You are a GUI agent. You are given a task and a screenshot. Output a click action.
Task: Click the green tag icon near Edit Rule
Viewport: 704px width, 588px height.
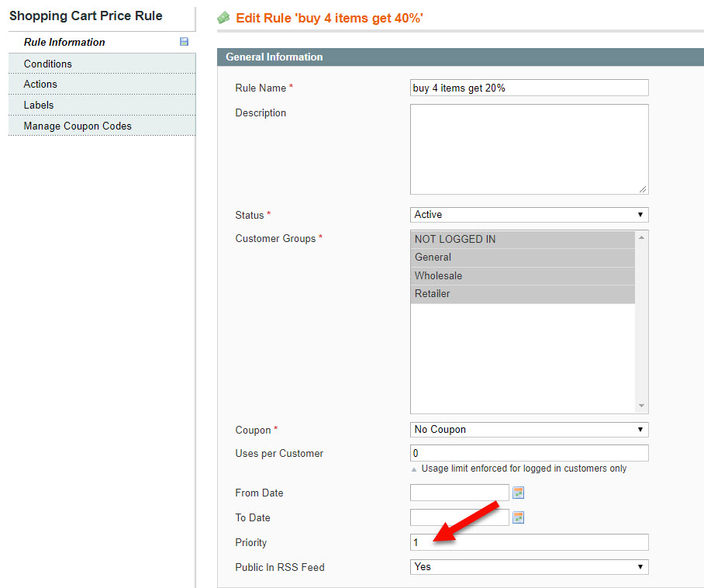click(223, 18)
